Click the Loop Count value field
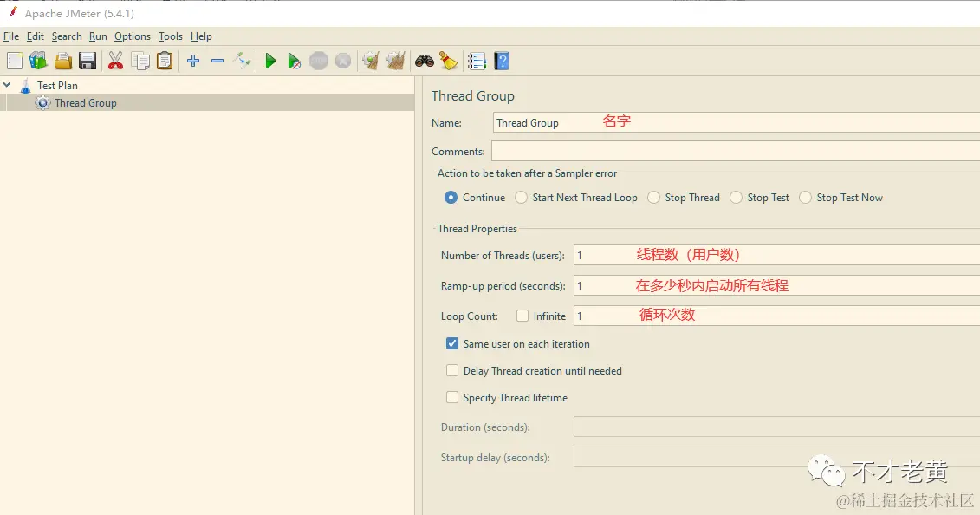This screenshot has width=980, height=515. 777,316
